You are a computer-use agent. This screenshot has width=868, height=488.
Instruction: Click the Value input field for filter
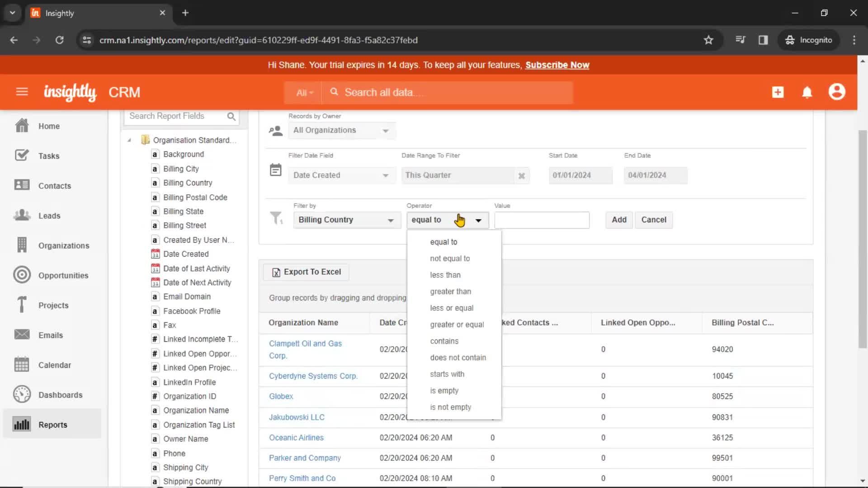[542, 219]
